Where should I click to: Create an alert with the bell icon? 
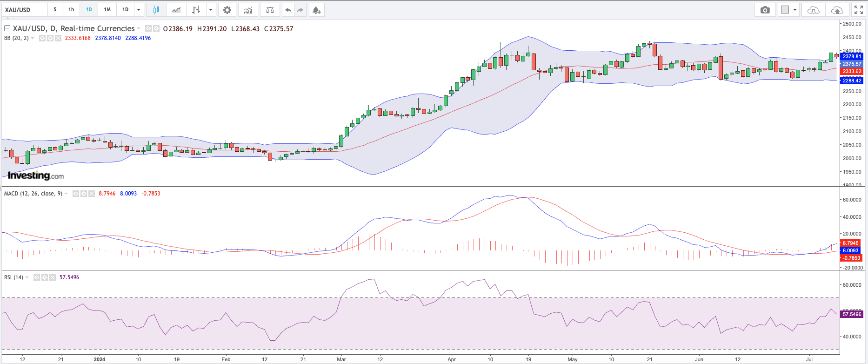point(316,10)
